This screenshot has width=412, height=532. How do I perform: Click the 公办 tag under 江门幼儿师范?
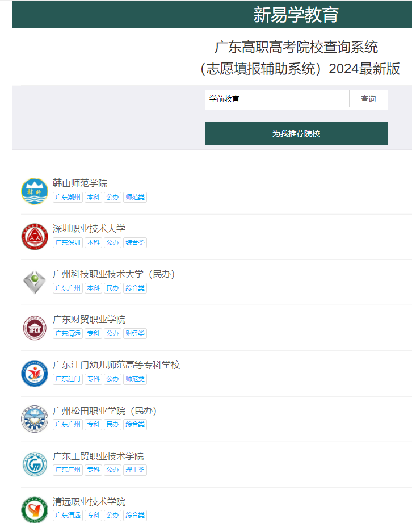[112, 379]
